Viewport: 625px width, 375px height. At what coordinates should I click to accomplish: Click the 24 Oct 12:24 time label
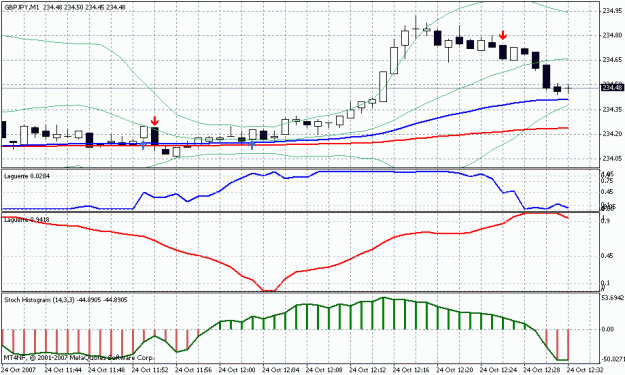click(x=497, y=370)
